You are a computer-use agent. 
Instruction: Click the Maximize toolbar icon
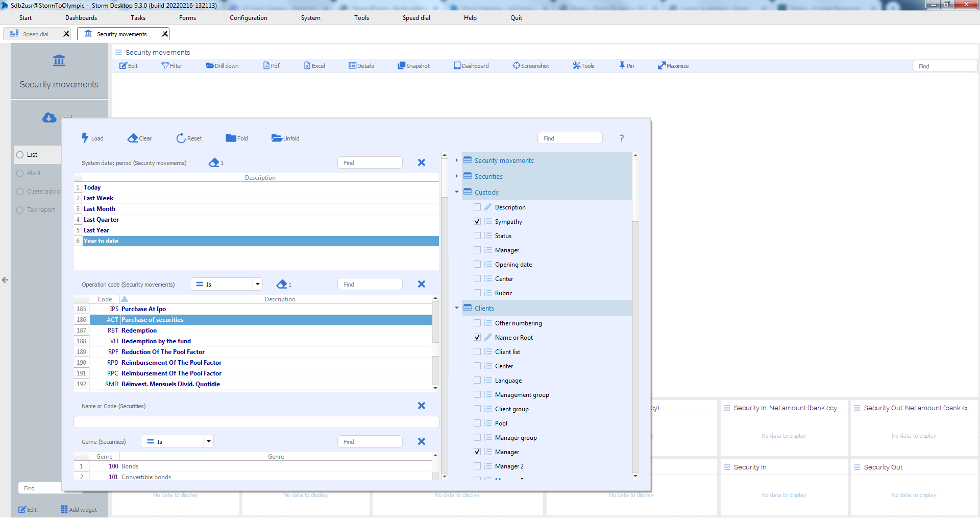tap(661, 65)
